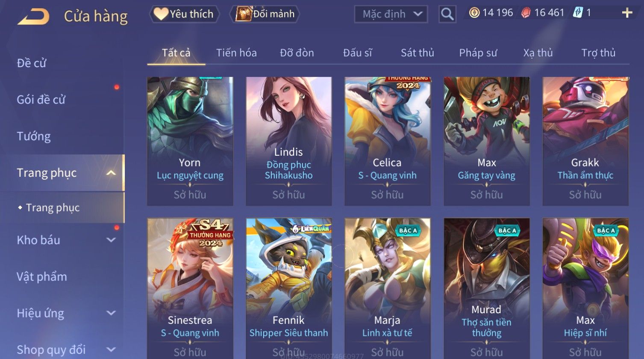Select Lindis Đồng phục Shihakusho skin card
Viewport: 644px width, 359px height.
click(289, 141)
